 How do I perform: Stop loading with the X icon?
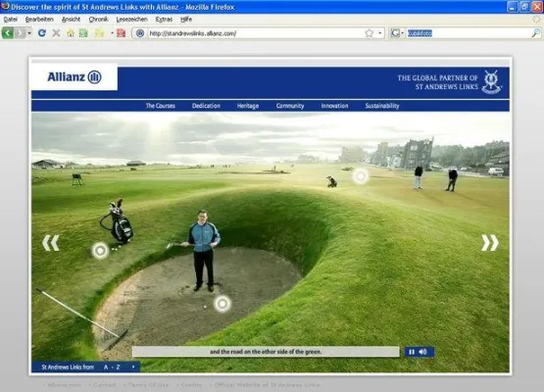click(x=56, y=33)
